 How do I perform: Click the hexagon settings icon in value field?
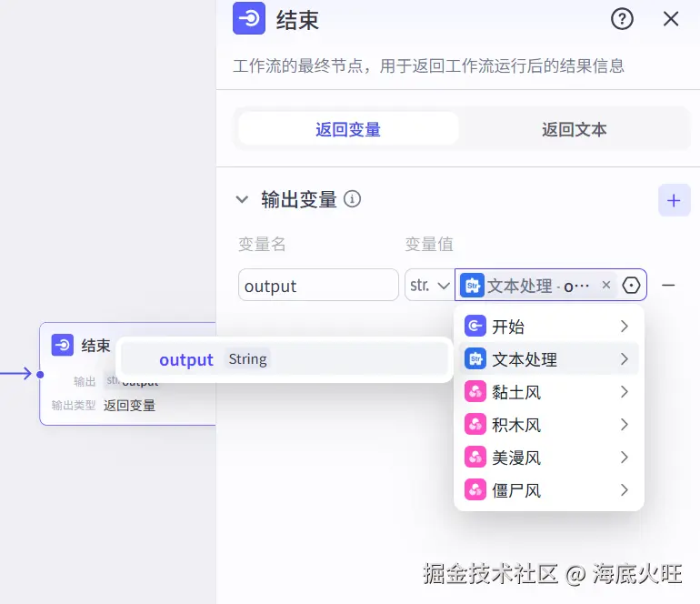(631, 285)
